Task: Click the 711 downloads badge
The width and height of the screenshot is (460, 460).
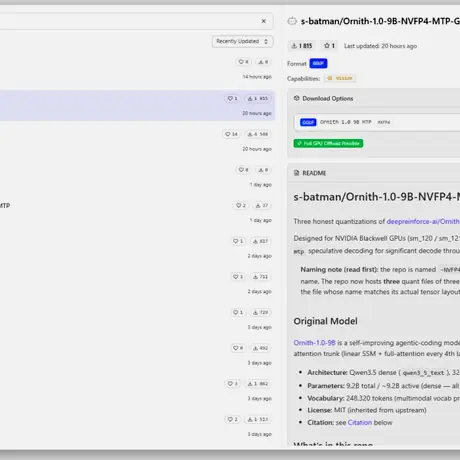Action: 260,277
